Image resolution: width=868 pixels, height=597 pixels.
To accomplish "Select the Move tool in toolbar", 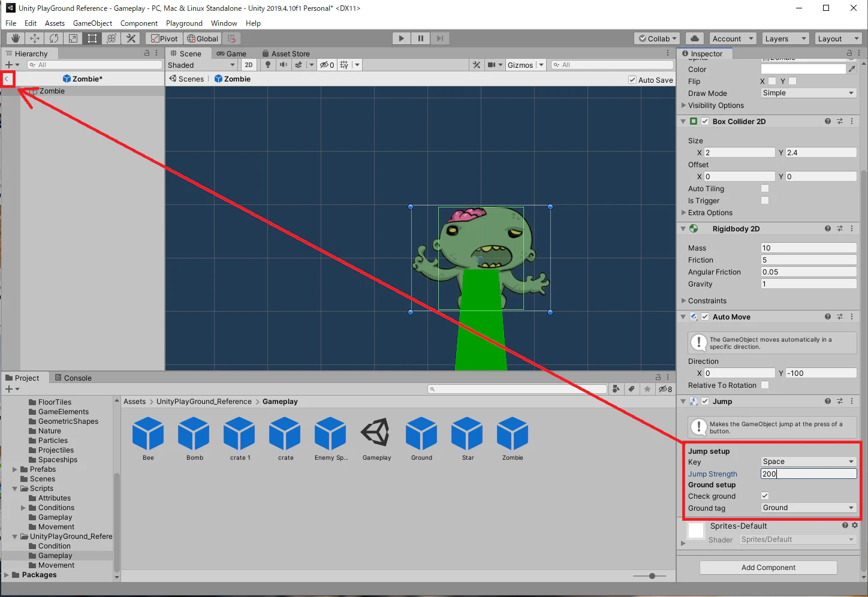I will [x=35, y=38].
